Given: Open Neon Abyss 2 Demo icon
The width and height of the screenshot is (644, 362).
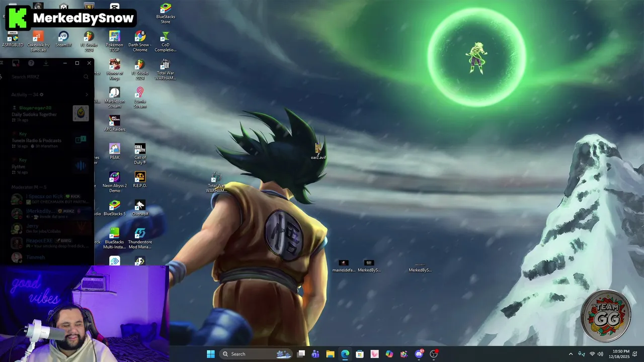Looking at the screenshot, I should 115,183.
